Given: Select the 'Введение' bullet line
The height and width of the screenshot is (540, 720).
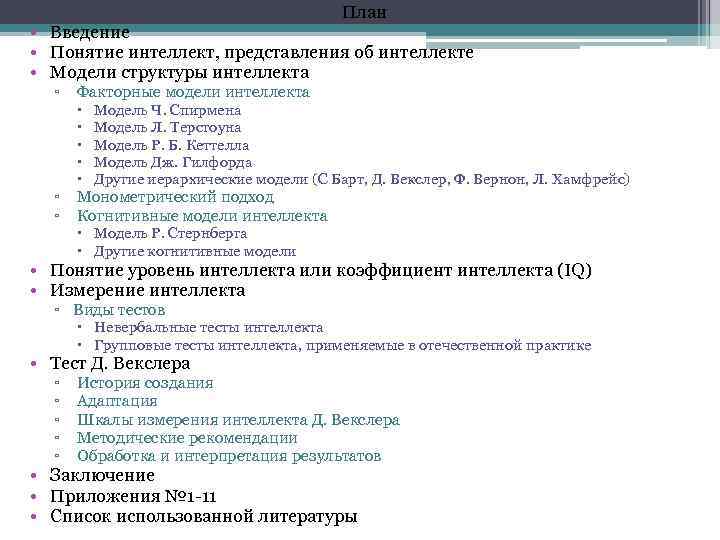Looking at the screenshot, I should [x=90, y=32].
